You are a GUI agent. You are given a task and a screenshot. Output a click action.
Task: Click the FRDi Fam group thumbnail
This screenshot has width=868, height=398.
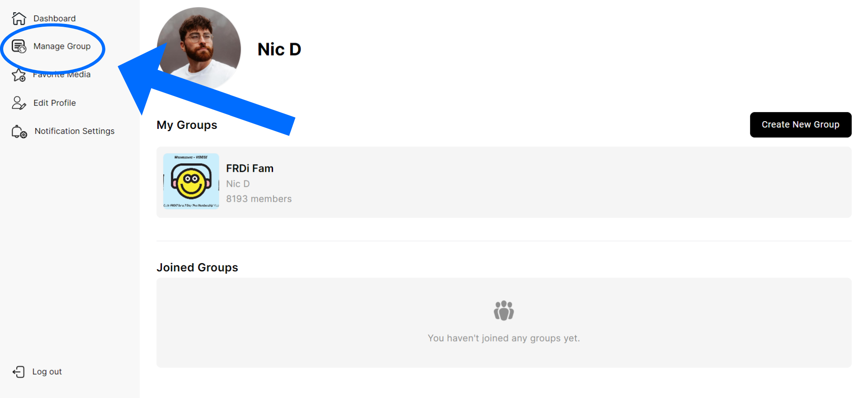point(191,181)
